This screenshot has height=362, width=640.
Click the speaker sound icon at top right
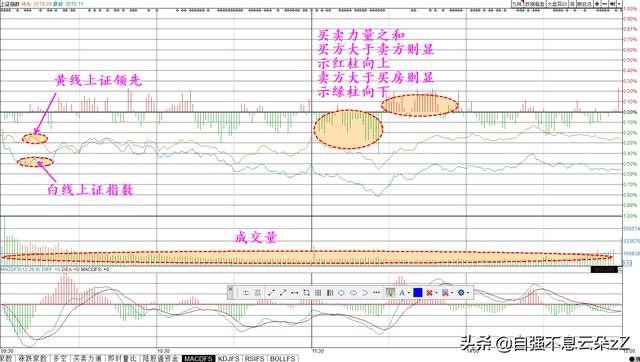(x=613, y=4)
